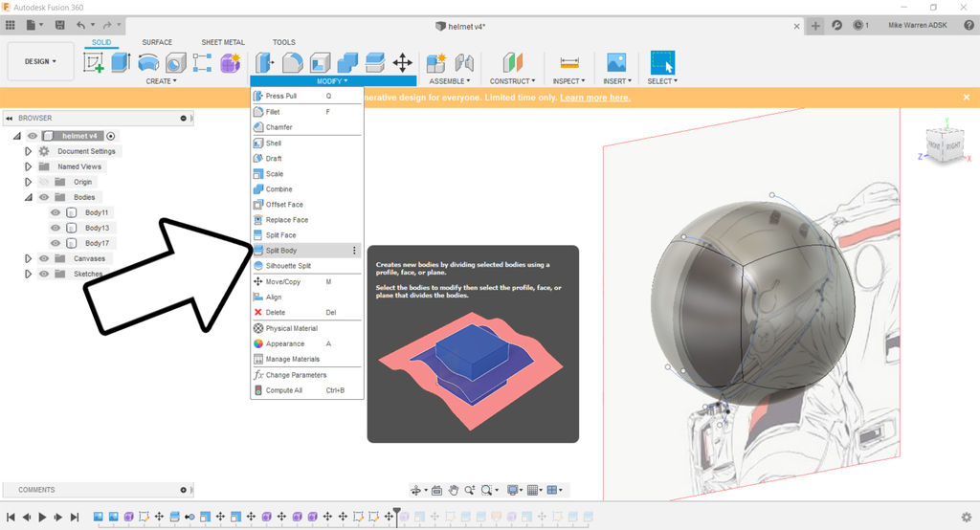This screenshot has height=530, width=980.
Task: Switch to the SHEET METAL tab
Action: tap(223, 42)
